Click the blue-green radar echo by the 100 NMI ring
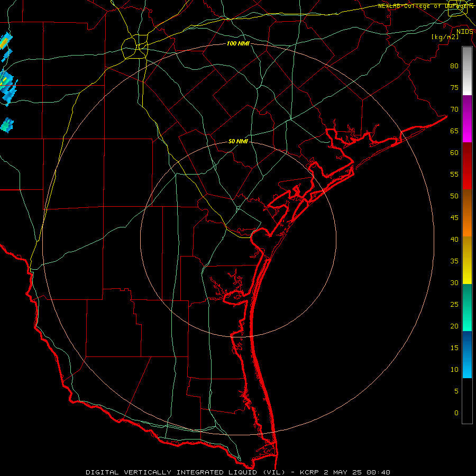 coord(7,87)
